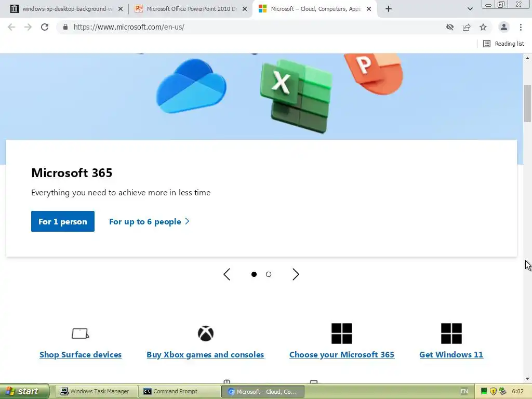Click the EN language indicator
This screenshot has width=532, height=399.
coord(464,392)
